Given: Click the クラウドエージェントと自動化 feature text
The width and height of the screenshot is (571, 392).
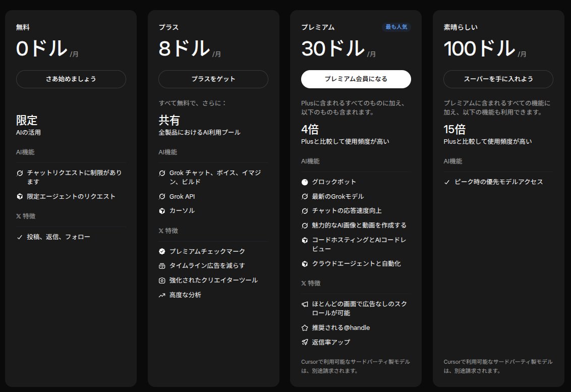Looking at the screenshot, I should (x=357, y=264).
